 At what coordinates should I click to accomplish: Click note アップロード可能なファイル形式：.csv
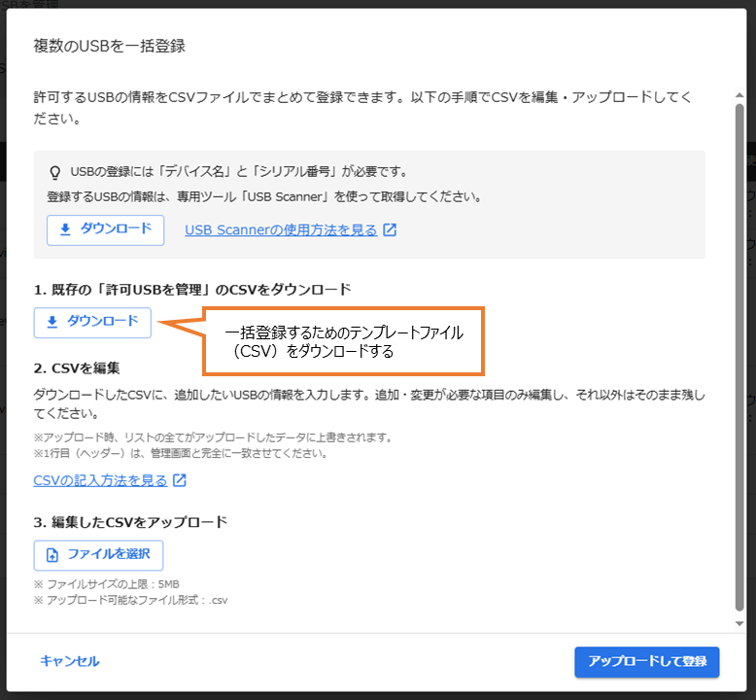130,600
